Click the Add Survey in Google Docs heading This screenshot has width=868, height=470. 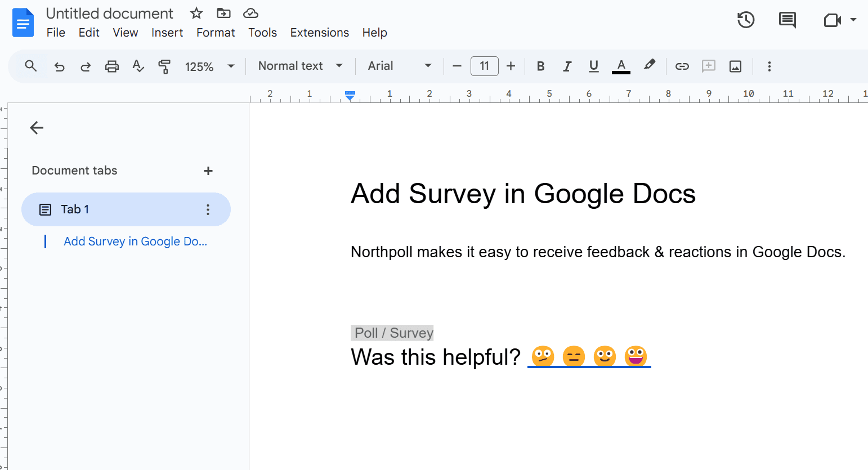(x=523, y=194)
